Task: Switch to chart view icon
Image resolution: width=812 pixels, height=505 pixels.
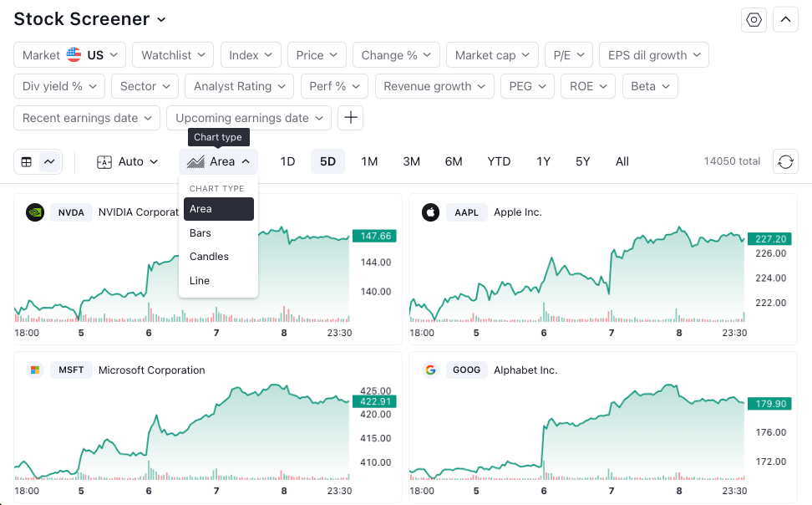Action: tap(50, 161)
